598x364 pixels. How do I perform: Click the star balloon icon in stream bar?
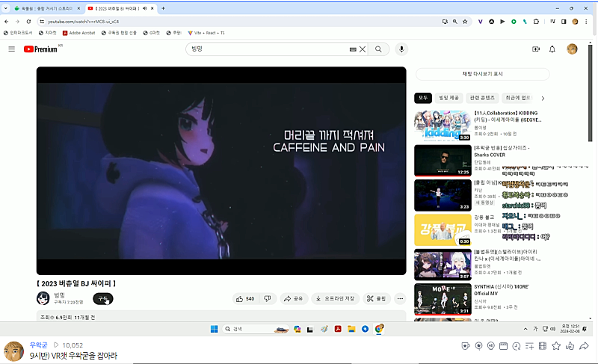478,346
